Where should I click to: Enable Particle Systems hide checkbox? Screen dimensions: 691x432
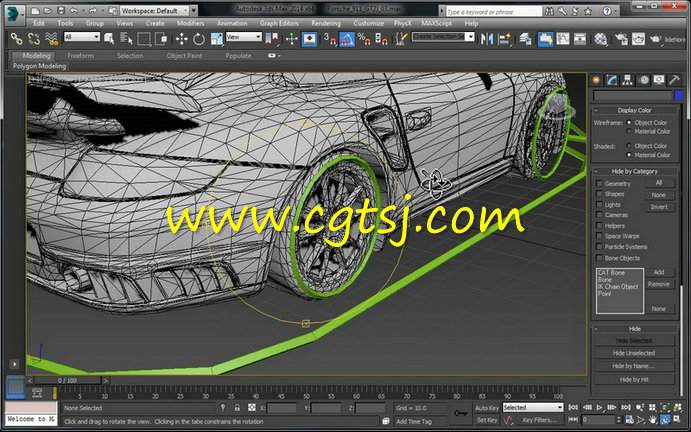pyautogui.click(x=599, y=246)
